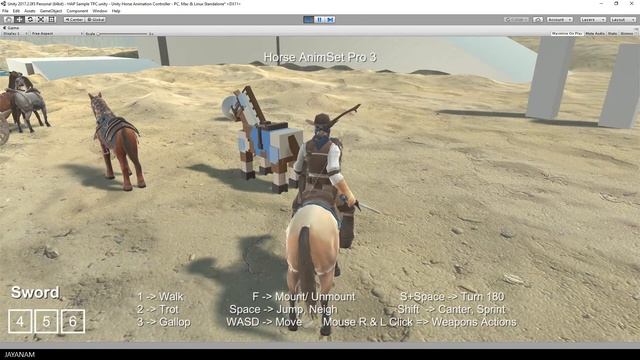Select weapon slot 6

pyautogui.click(x=73, y=321)
